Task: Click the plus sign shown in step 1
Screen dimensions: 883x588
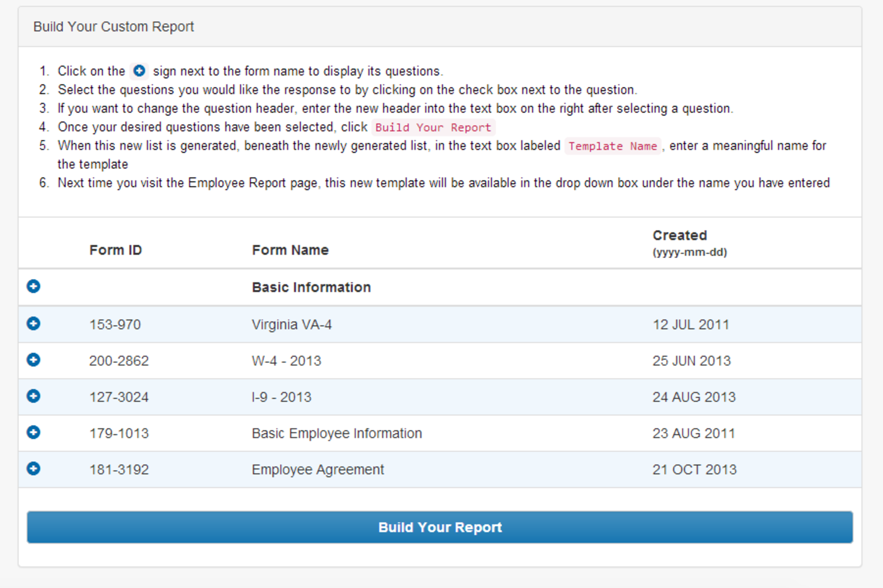Action: pyautogui.click(x=140, y=71)
